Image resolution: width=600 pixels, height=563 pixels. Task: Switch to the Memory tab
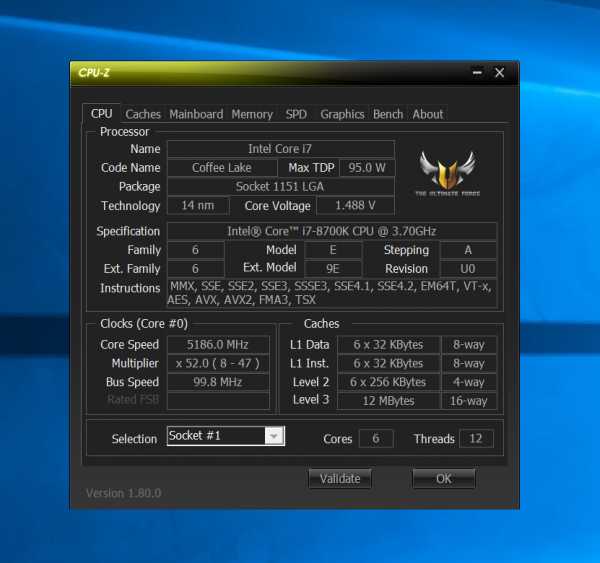pos(252,114)
